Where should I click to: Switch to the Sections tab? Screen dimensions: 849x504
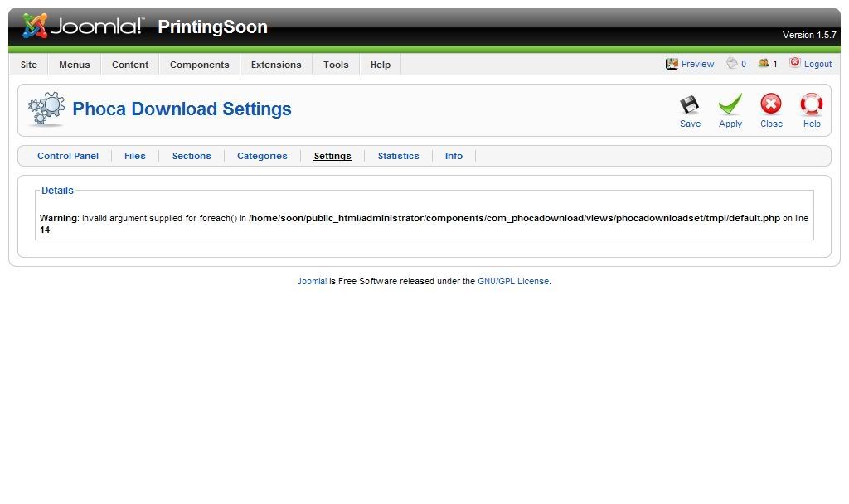[x=192, y=156]
